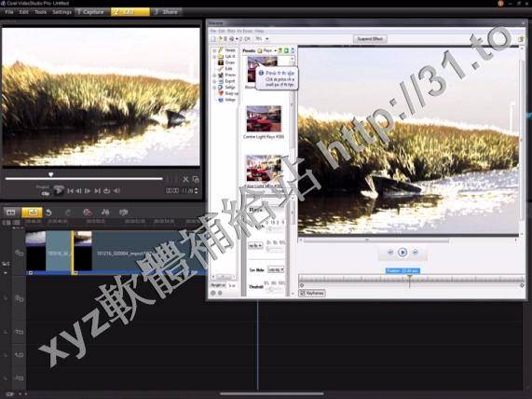This screenshot has height=399, width=532.
Task: Open the File menu in VideoStudio
Action: pyautogui.click(x=9, y=12)
